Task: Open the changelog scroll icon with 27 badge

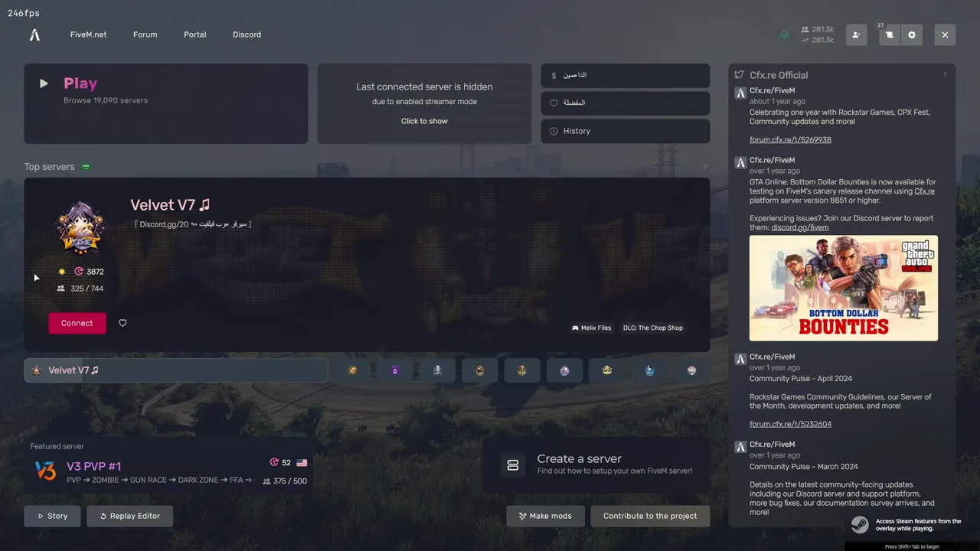Action: click(x=889, y=34)
